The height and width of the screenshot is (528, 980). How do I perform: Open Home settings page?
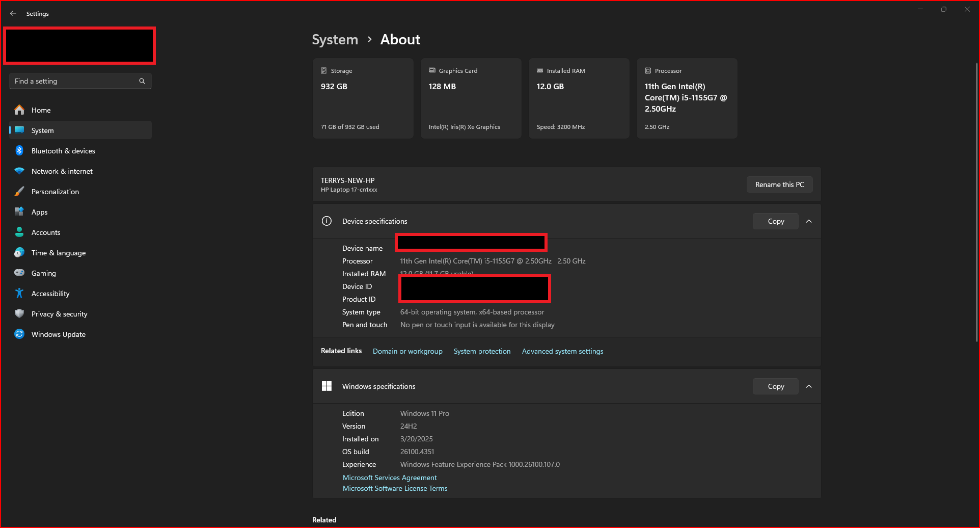click(x=80, y=110)
